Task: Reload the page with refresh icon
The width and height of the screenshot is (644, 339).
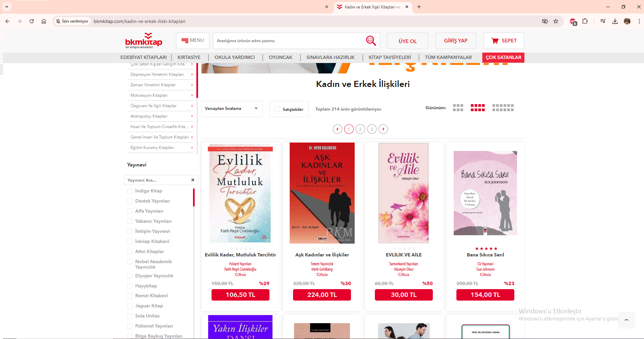Action: pos(32,21)
